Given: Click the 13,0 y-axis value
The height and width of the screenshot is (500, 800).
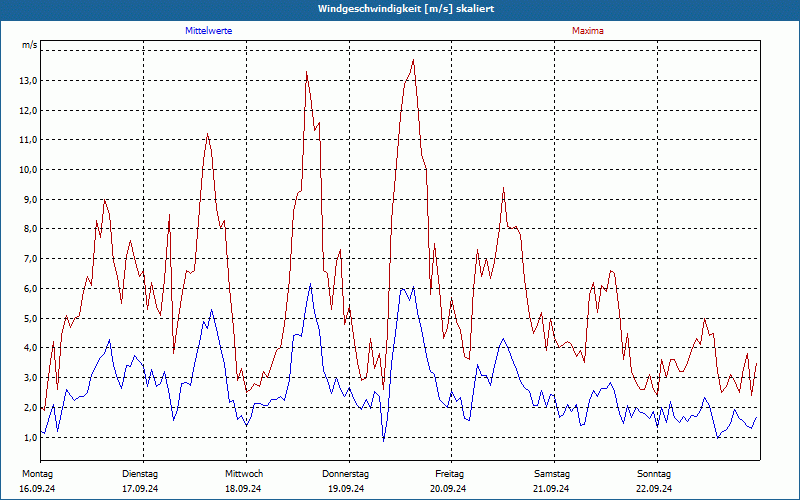Looking at the screenshot, I should [29, 81].
